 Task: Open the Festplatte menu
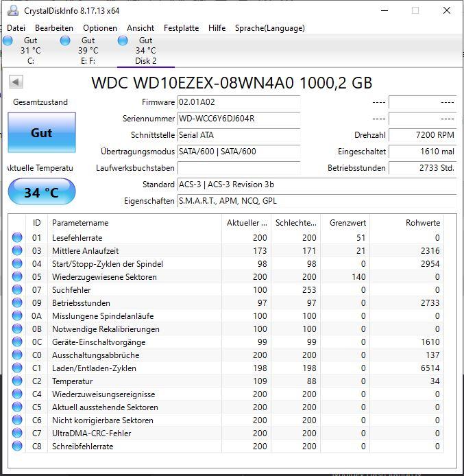pos(182,28)
